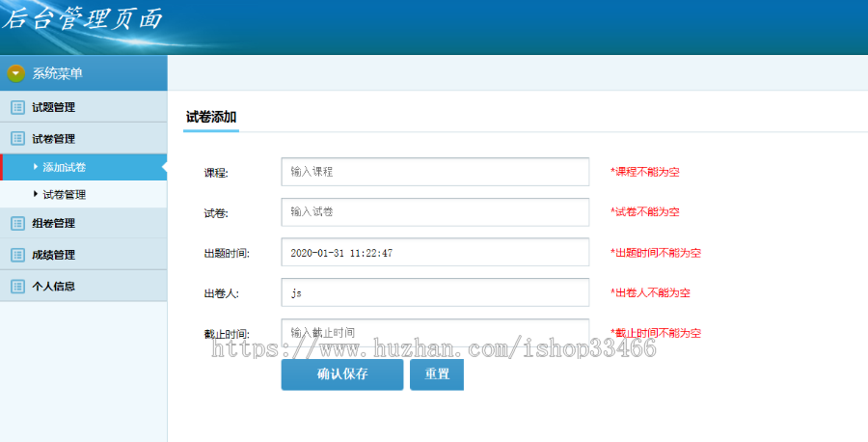Open the 个人信息 menu section
868x442 pixels.
84,287
